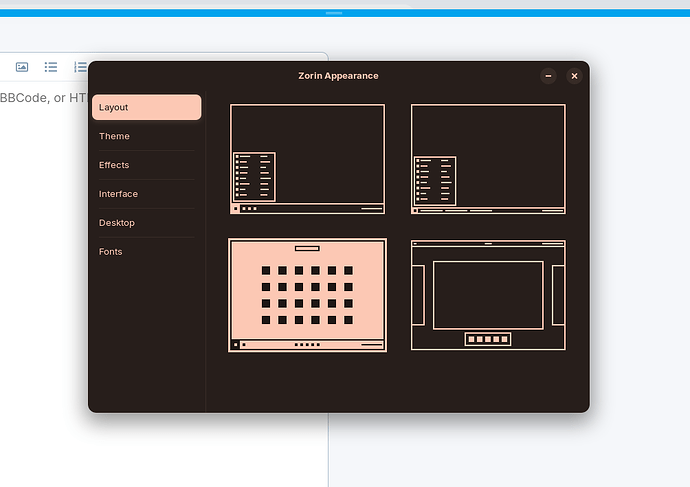Click the insert image icon in the editor toolbar
The width and height of the screenshot is (690, 487).
22,67
